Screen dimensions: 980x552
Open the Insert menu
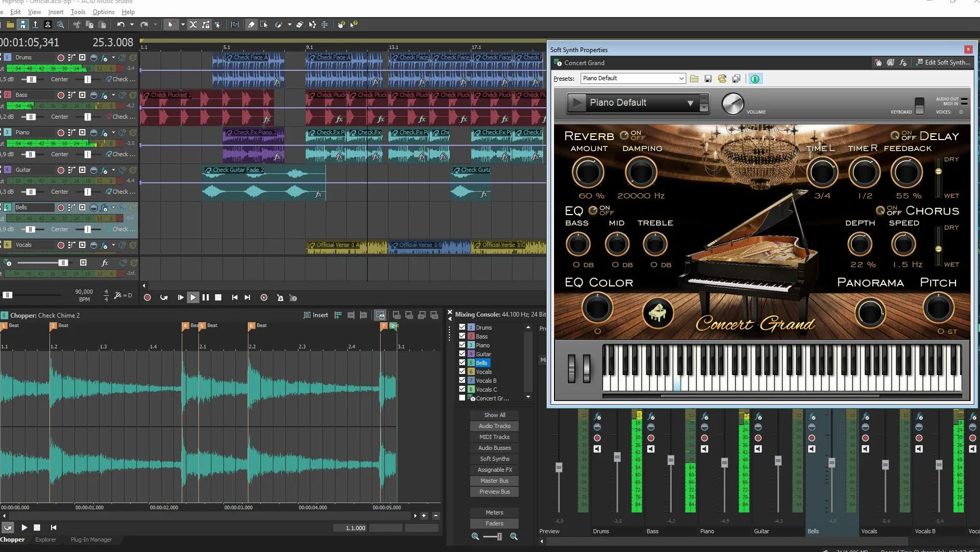56,11
